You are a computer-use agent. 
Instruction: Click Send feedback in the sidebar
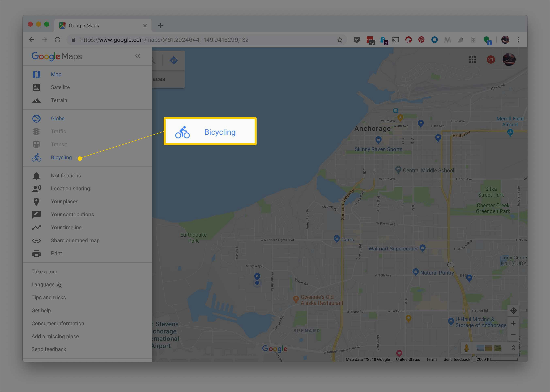pyautogui.click(x=49, y=349)
